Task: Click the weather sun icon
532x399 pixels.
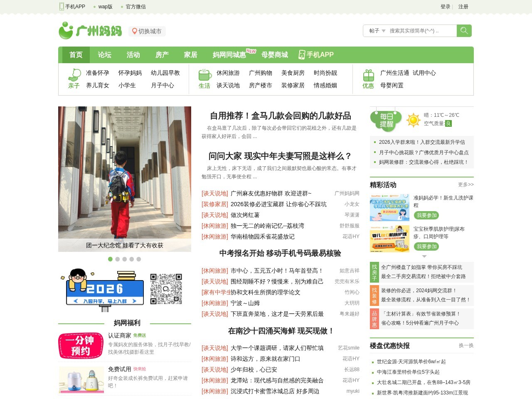Action: [x=413, y=121]
